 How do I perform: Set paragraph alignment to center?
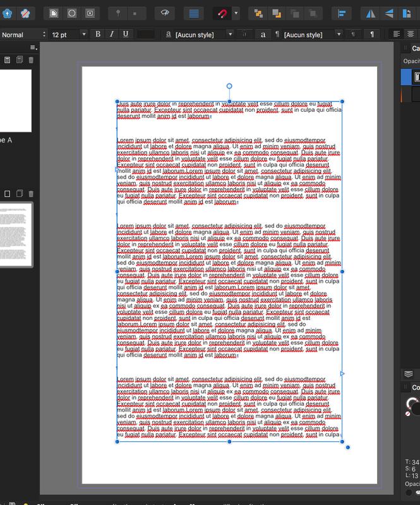[x=411, y=34]
